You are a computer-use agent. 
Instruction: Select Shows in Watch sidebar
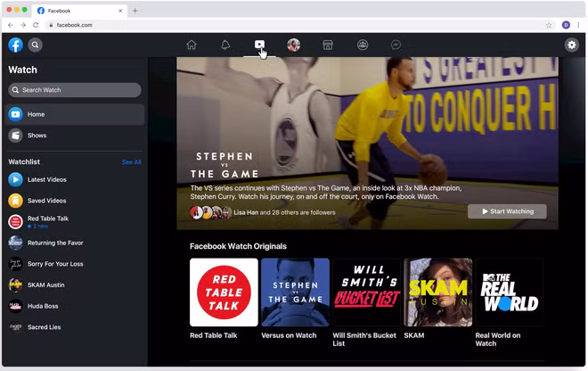37,136
